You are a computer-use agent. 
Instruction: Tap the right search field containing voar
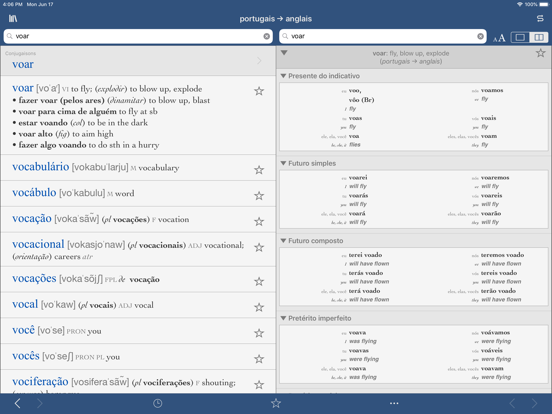383,36
